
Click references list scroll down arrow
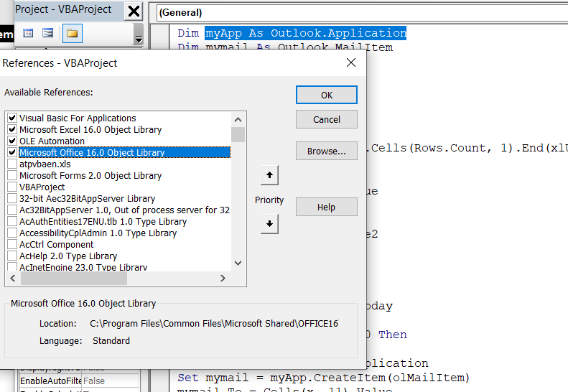(x=238, y=263)
